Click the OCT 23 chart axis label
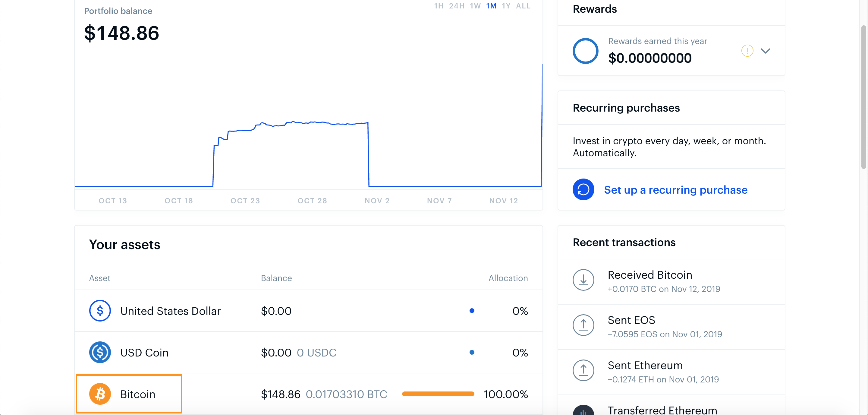This screenshot has height=415, width=868. pyautogui.click(x=245, y=201)
